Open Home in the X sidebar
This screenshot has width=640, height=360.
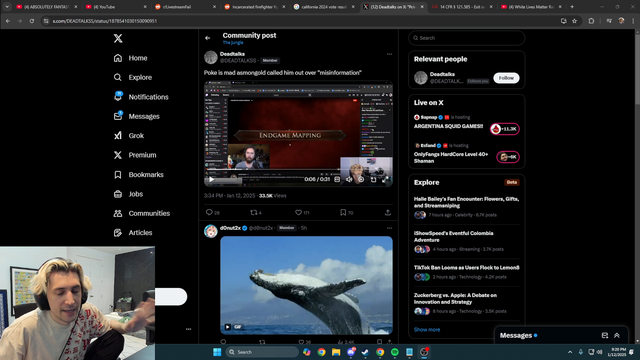click(x=131, y=58)
